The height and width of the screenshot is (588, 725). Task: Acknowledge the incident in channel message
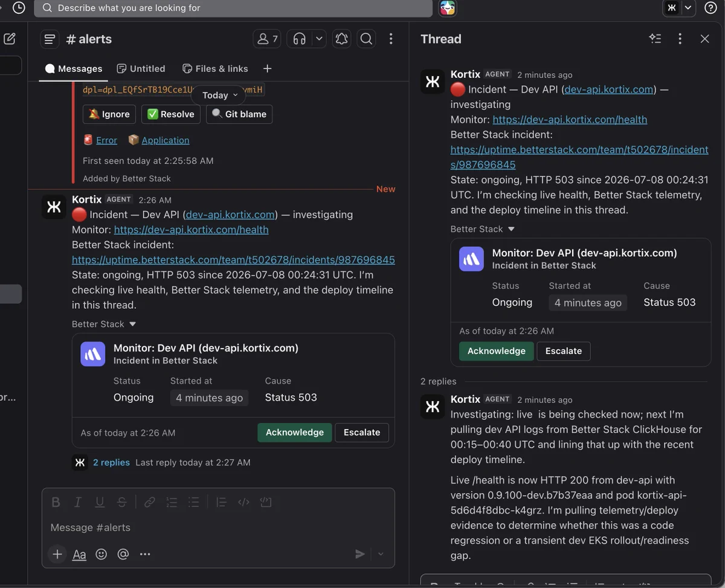click(295, 432)
